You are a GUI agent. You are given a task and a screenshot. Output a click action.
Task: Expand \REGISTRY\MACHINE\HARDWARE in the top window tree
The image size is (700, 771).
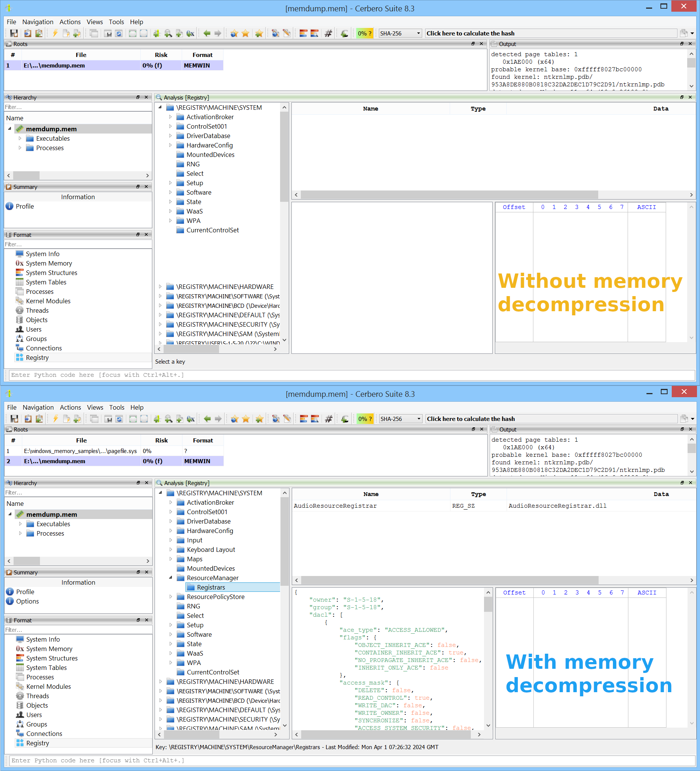click(160, 287)
